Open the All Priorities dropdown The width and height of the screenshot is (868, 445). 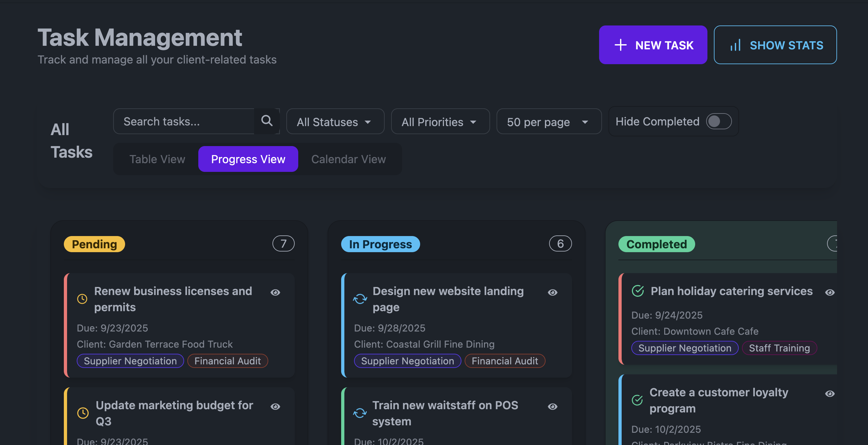click(x=440, y=122)
